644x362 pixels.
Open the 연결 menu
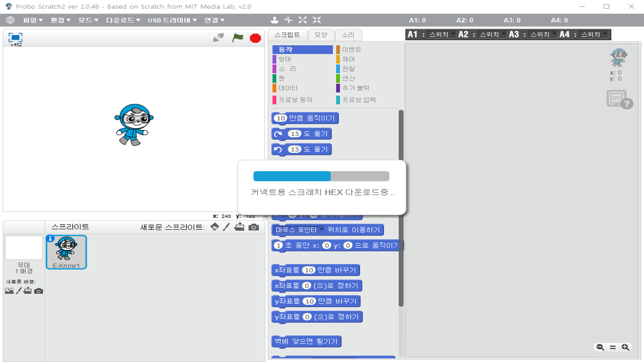click(214, 20)
